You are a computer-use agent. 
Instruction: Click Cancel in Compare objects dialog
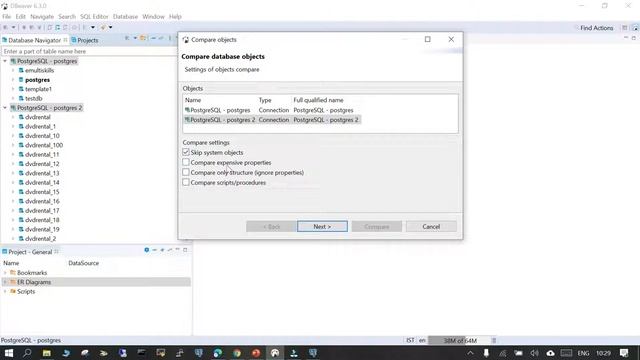click(431, 227)
